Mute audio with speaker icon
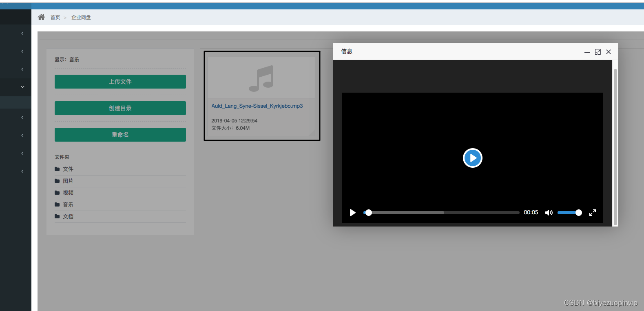The width and height of the screenshot is (644, 311). [x=549, y=213]
